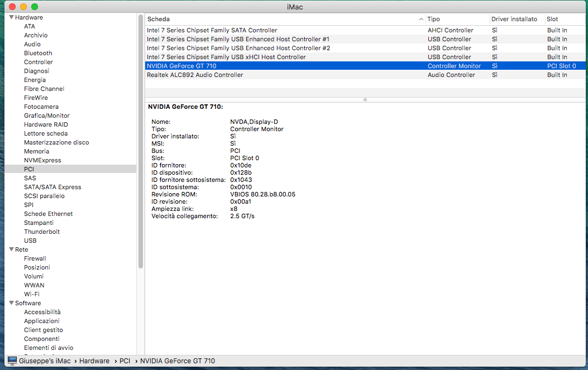Collapse the Rete section triangle
588x370 pixels.
[x=12, y=249]
